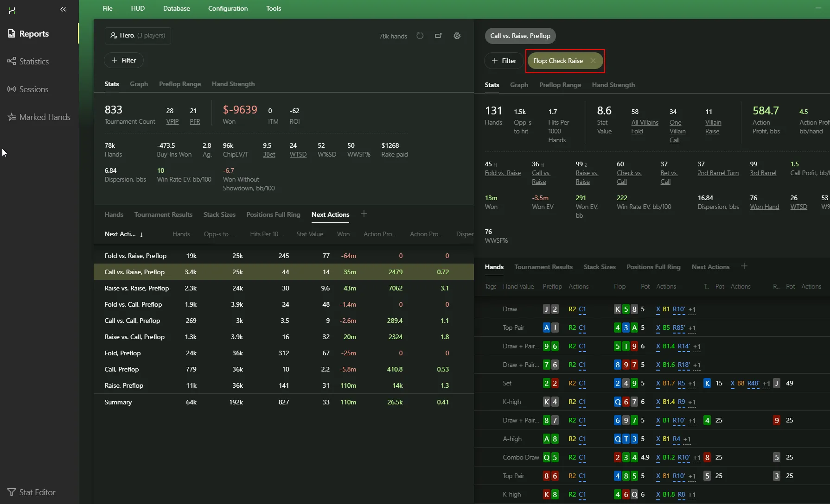The image size is (830, 504).
Task: Click the Fold vs. Raise stat link
Action: tap(503, 173)
